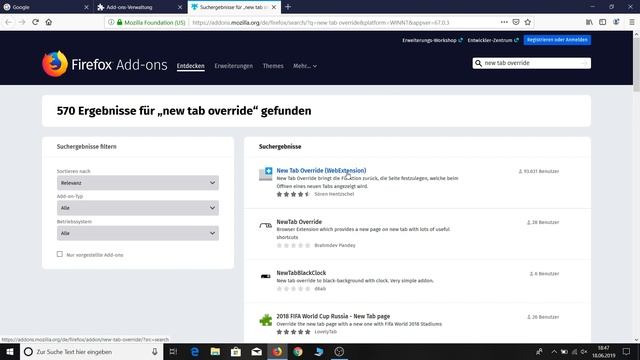Show hidden system tray icons
The width and height of the screenshot is (640, 360).
click(x=554, y=351)
